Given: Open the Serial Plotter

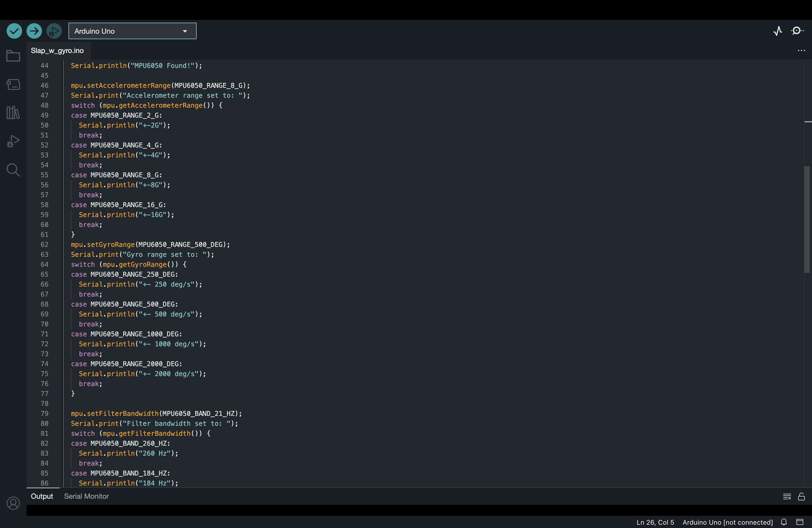Looking at the screenshot, I should pyautogui.click(x=777, y=31).
